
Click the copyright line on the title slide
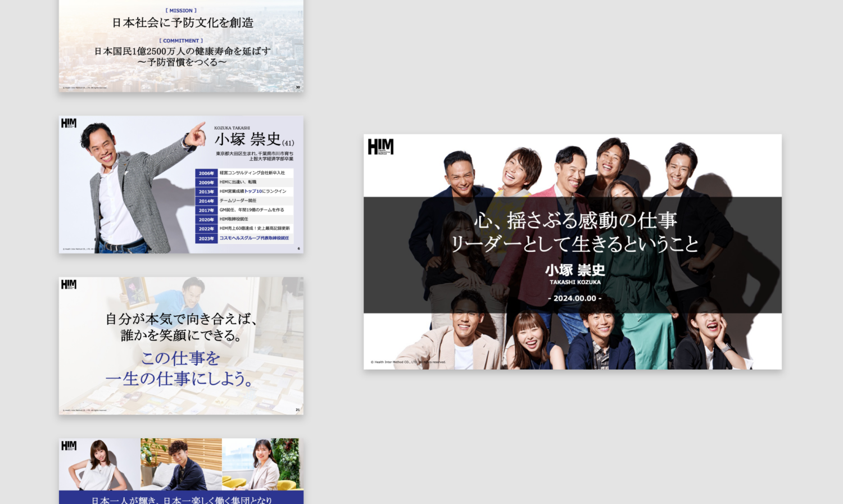[409, 362]
